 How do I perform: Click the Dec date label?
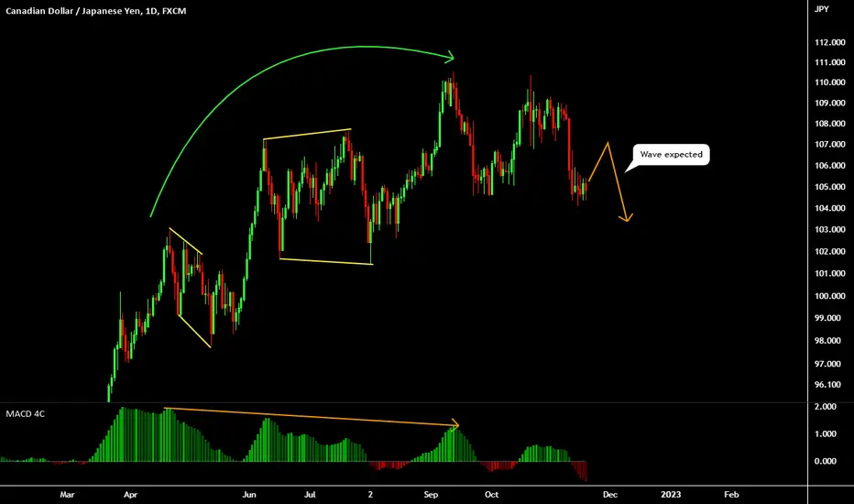(x=610, y=495)
